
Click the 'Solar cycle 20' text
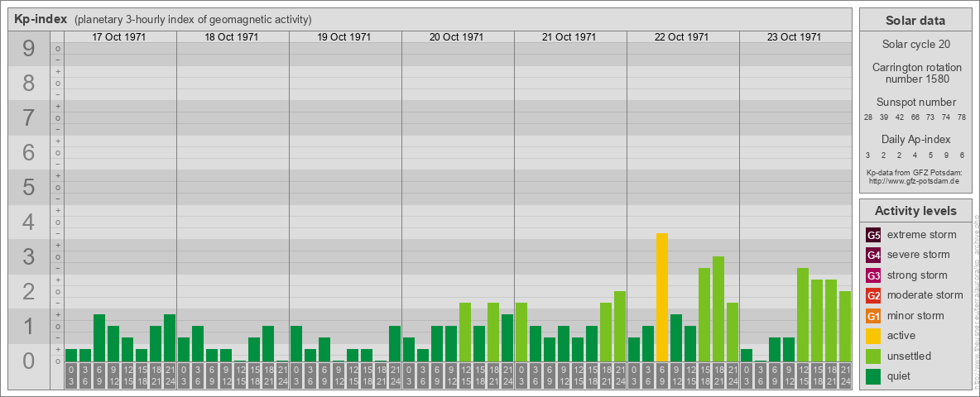(915, 45)
